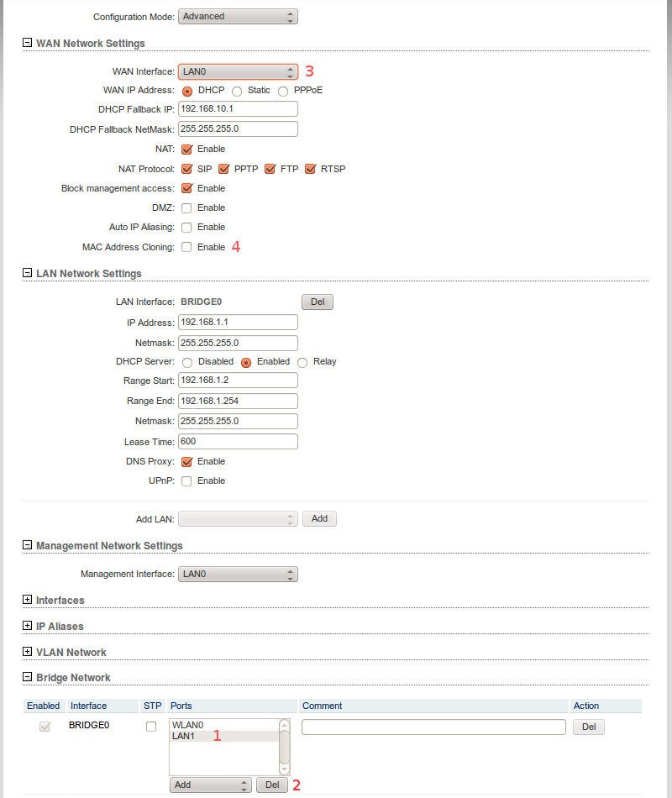The image size is (672, 798).
Task: Expand the IP Aliases section
Action: click(27, 626)
